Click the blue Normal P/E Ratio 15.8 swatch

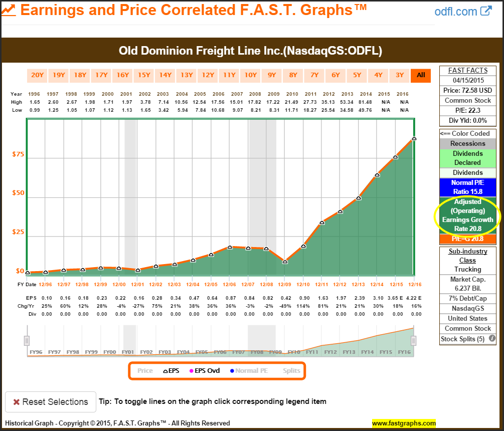[x=467, y=187]
